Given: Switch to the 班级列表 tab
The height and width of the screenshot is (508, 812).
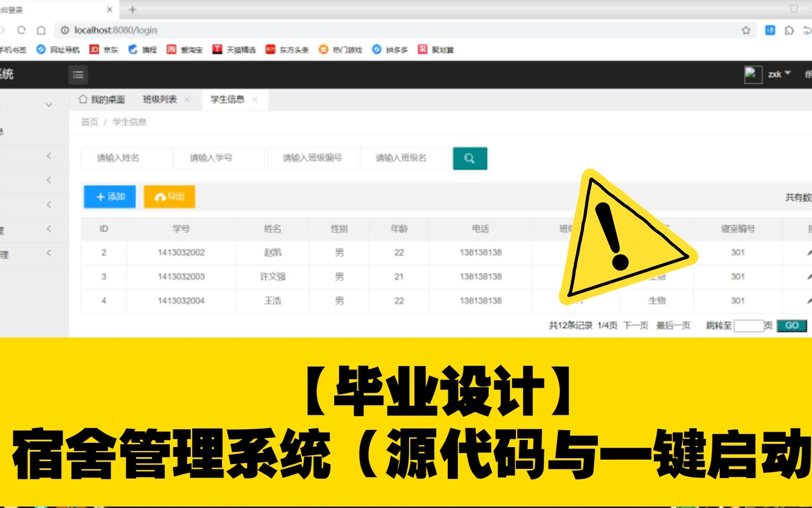Looking at the screenshot, I should pos(159,99).
